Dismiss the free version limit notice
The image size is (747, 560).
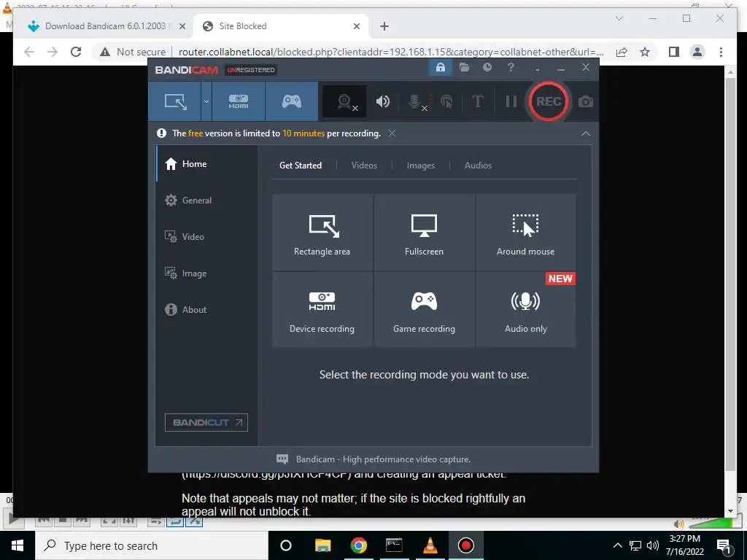click(x=392, y=133)
